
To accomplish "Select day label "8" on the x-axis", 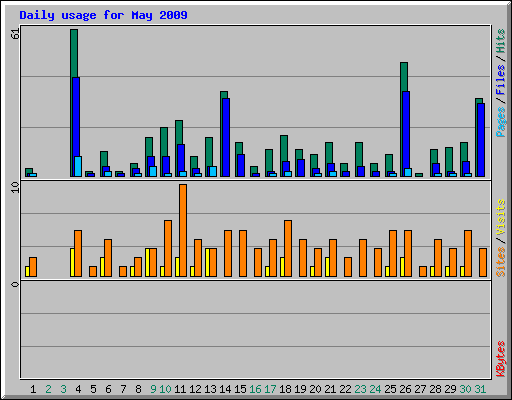I will click(138, 389).
